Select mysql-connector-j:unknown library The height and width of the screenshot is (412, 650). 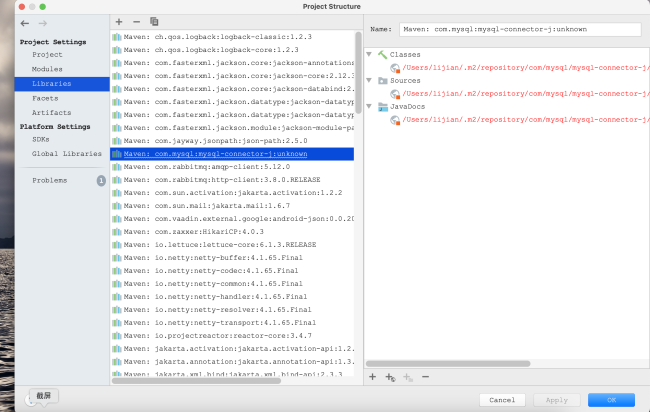click(232, 154)
